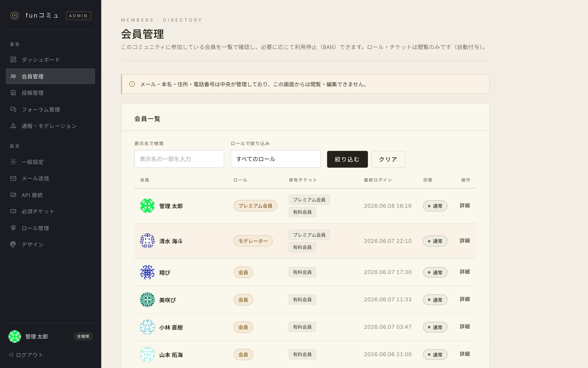Open the デザイン menu item
Viewport: 588px width, 368px height.
point(50,244)
